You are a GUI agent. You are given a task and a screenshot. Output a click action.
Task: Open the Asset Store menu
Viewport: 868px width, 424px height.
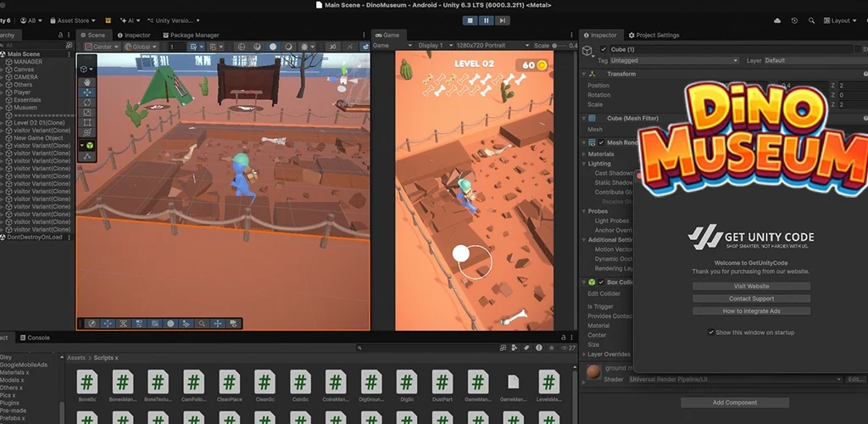pos(73,20)
